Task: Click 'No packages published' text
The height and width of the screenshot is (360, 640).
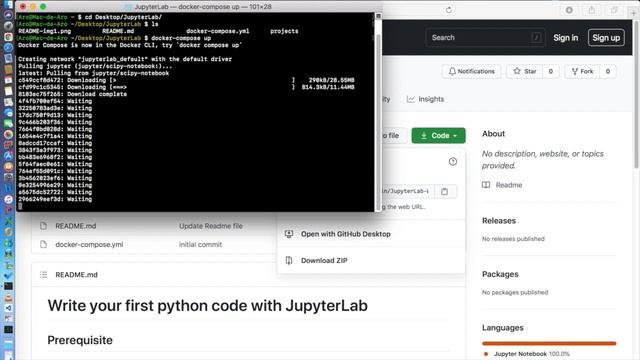Action: (x=515, y=292)
